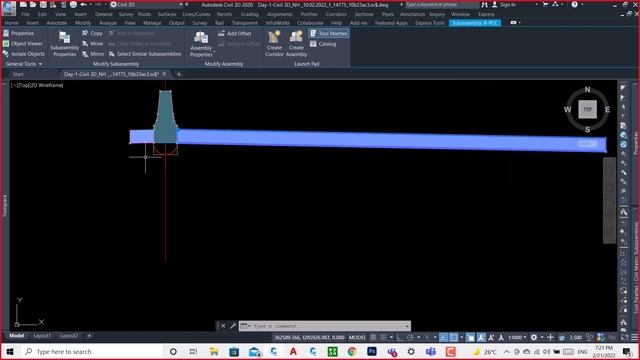Select the Subassembly: R-PCC ribbon tab
The height and width of the screenshot is (360, 640).
pos(475,23)
